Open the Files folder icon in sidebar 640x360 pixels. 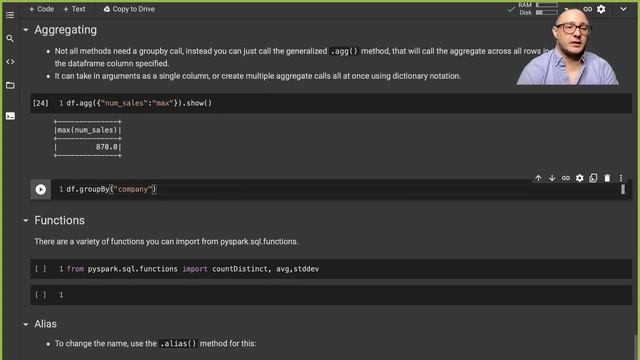pyautogui.click(x=10, y=85)
